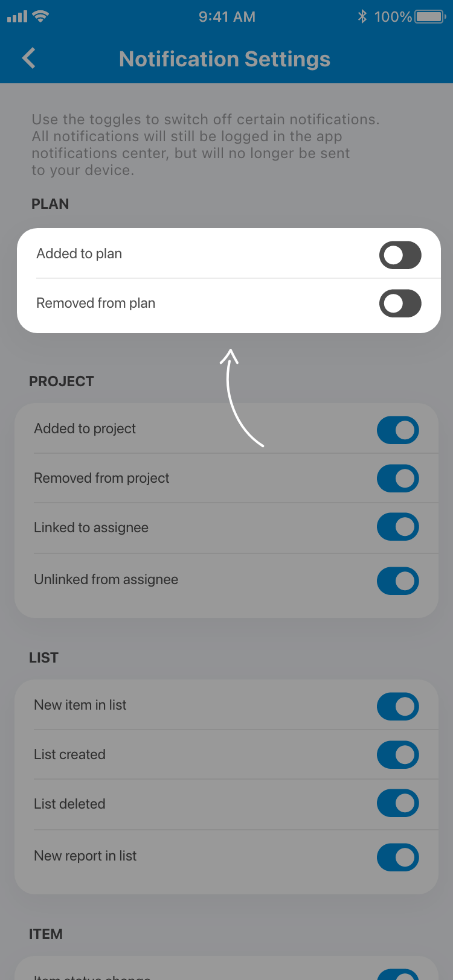Turn off List deleted toggle
This screenshot has width=453, height=980.
point(397,803)
